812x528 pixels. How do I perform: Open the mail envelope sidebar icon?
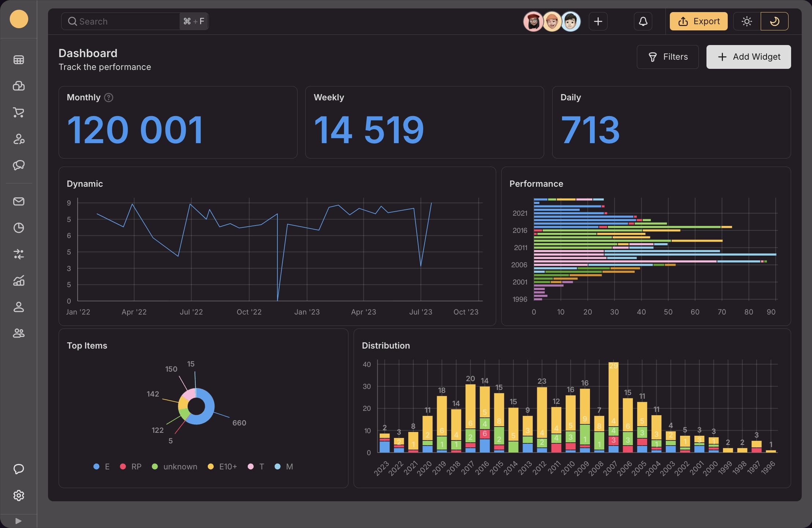[19, 201]
